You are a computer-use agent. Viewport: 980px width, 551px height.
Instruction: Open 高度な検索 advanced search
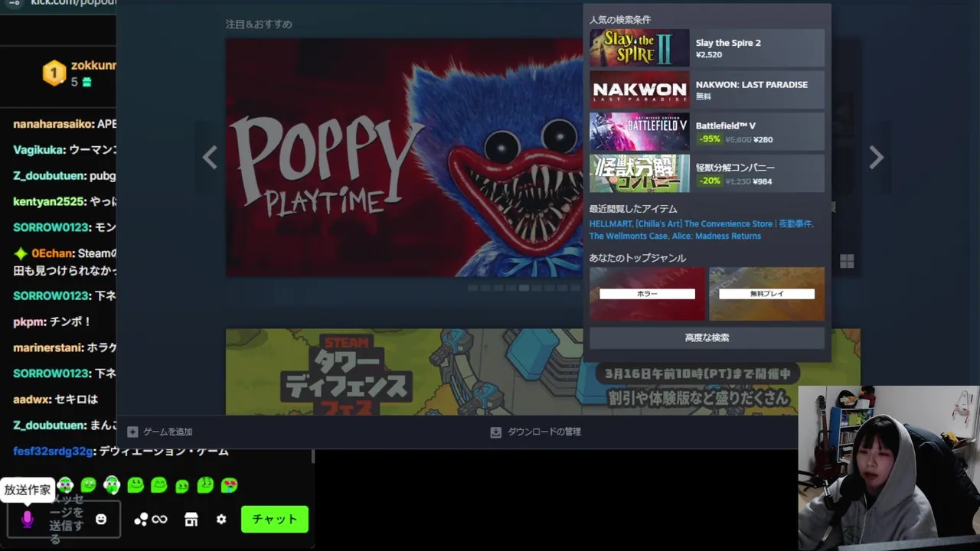[x=707, y=337]
